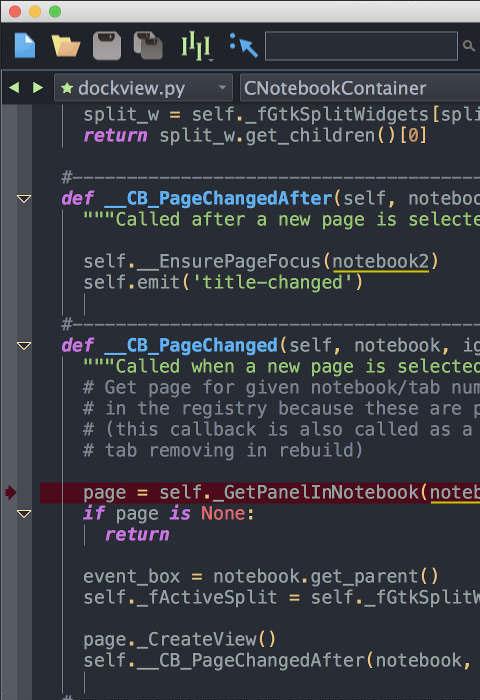Click the underlined notebook2 argument
The width and height of the screenshot is (480, 700).
tap(380, 262)
